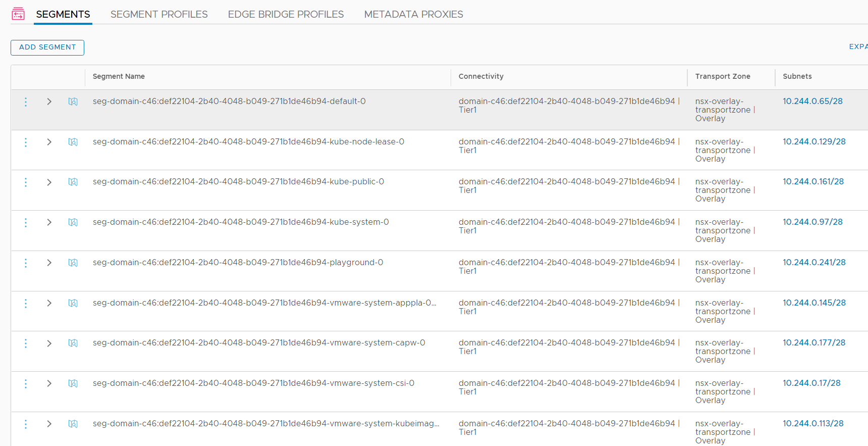Image resolution: width=868 pixels, height=446 pixels.
Task: Open subnet link 10.244.0.113/28
Action: pos(813,423)
